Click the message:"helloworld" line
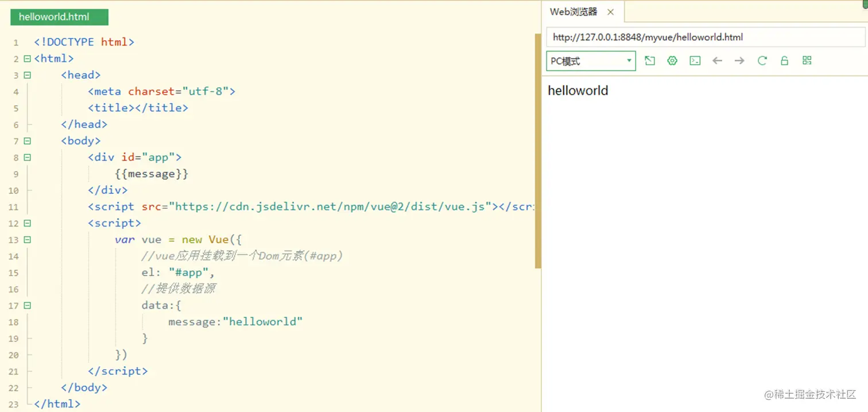 [x=235, y=322]
